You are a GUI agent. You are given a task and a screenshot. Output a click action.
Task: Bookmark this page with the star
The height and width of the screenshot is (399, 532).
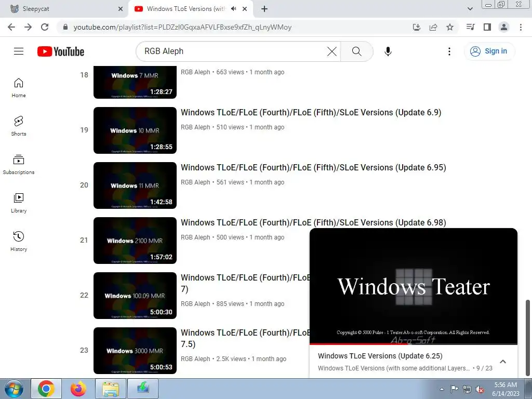[x=450, y=27]
